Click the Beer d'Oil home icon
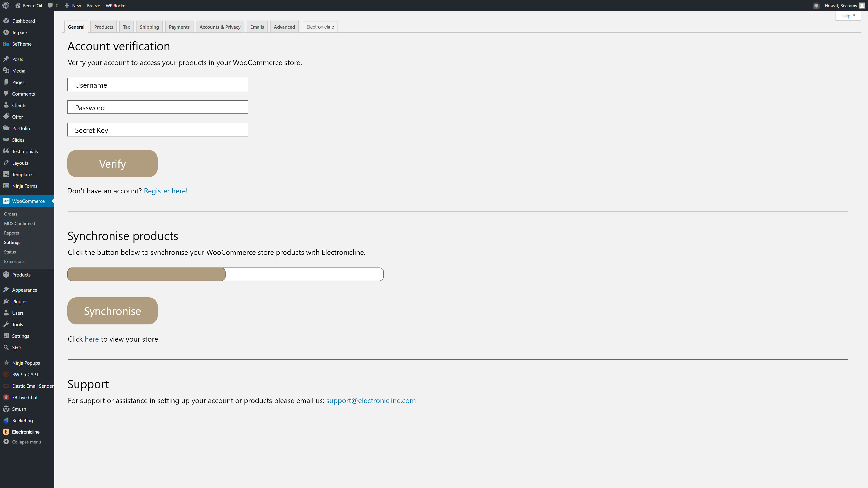Image resolution: width=868 pixels, height=488 pixels. 18,5
